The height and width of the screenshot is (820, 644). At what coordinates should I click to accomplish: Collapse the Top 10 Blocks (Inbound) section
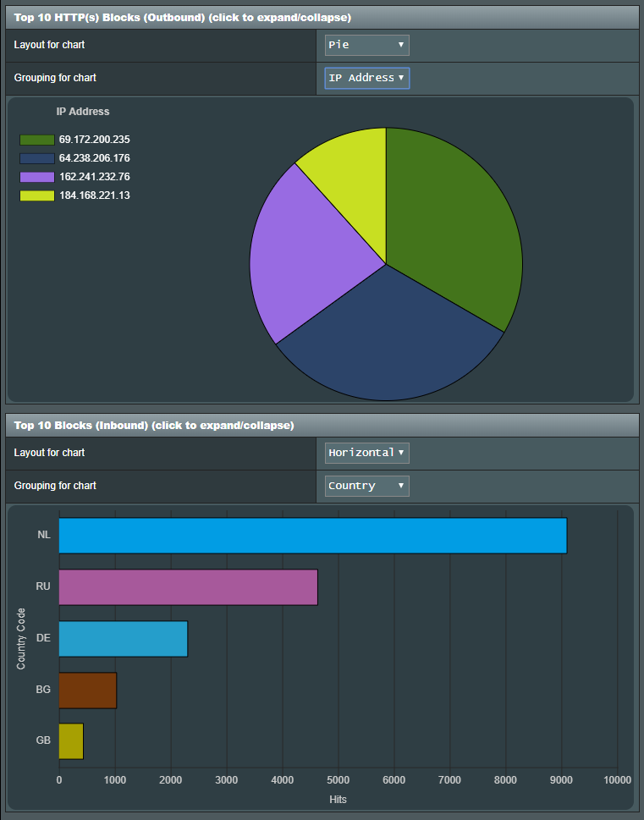322,425
